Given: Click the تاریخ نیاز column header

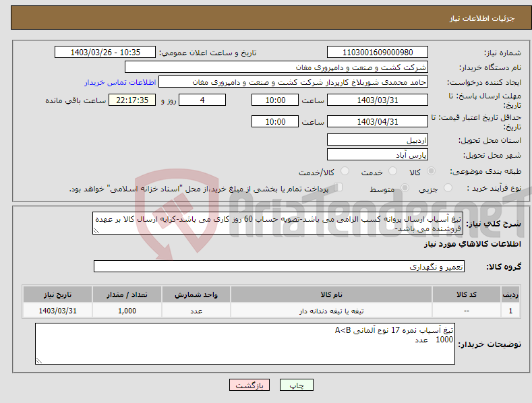Looking at the screenshot, I should (58, 294).
